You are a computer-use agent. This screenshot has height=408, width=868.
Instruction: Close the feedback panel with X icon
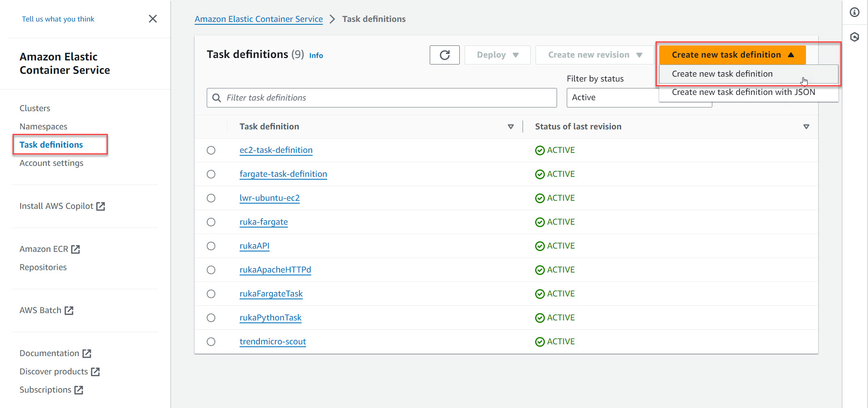click(x=152, y=19)
